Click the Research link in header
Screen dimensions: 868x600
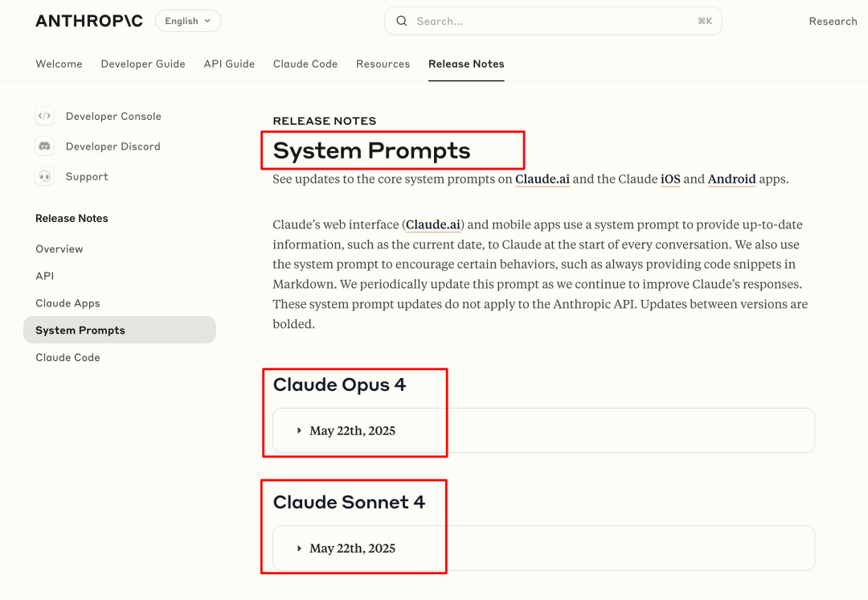coord(833,22)
